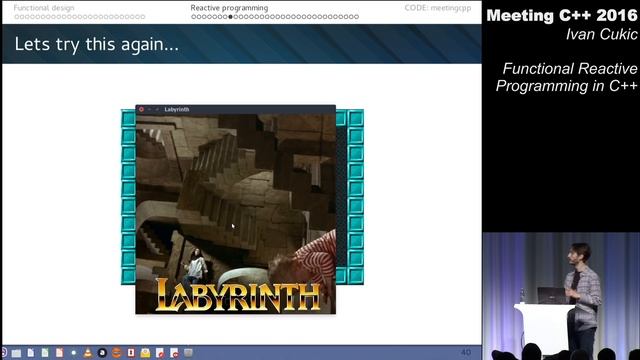Image resolution: width=640 pixels, height=360 pixels.
Task: Click the small white dot icon in the taskbar
Action: pyautogui.click(x=73, y=353)
